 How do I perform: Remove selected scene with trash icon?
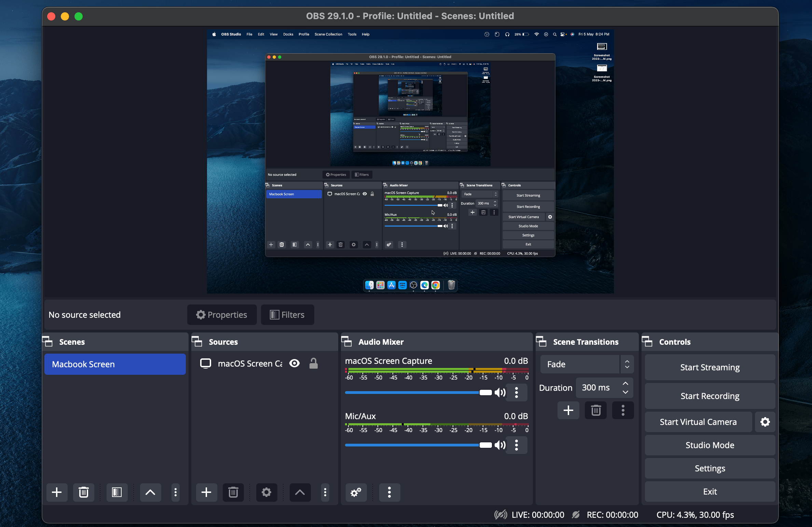point(84,492)
